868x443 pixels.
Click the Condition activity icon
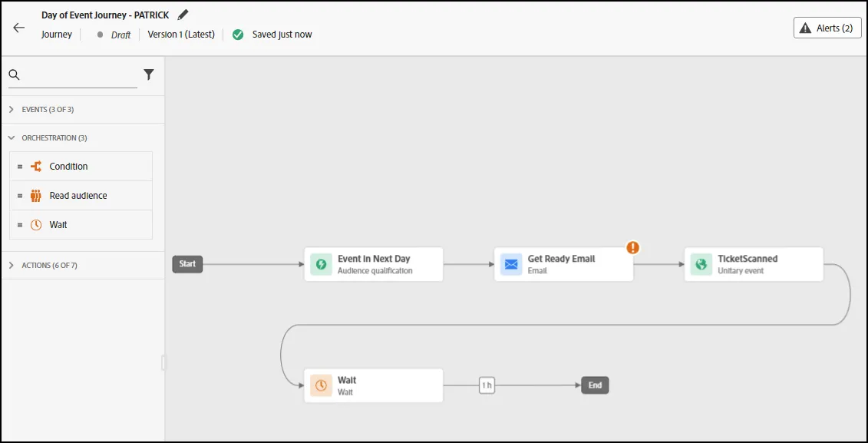coord(36,166)
